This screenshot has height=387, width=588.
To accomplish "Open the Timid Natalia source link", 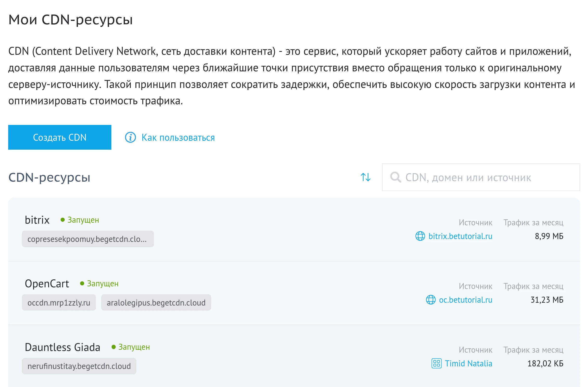I will (x=468, y=363).
